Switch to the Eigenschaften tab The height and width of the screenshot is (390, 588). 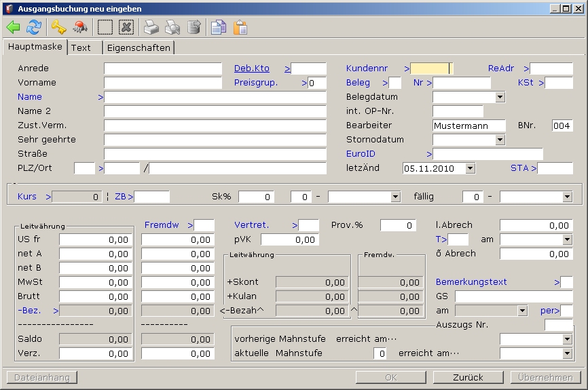(139, 47)
